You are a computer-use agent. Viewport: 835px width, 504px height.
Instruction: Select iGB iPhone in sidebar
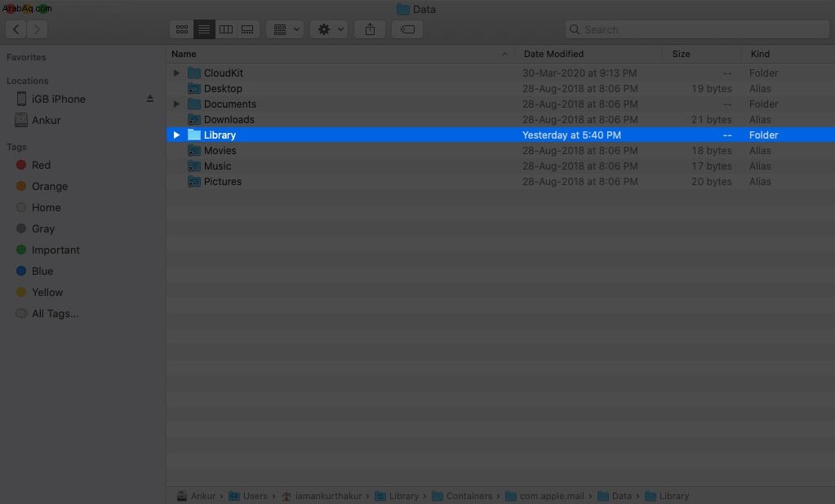pyautogui.click(x=58, y=99)
